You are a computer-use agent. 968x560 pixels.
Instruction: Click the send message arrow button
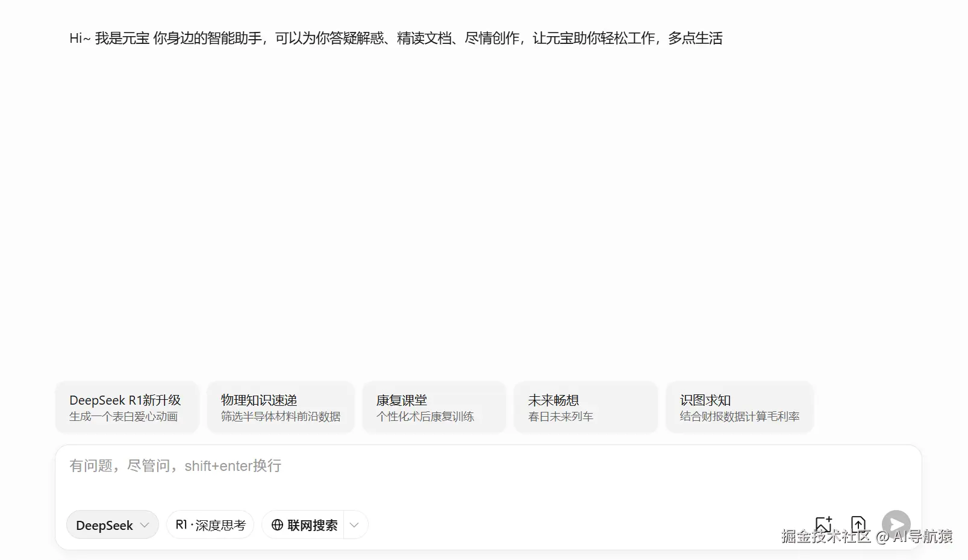pos(896,524)
